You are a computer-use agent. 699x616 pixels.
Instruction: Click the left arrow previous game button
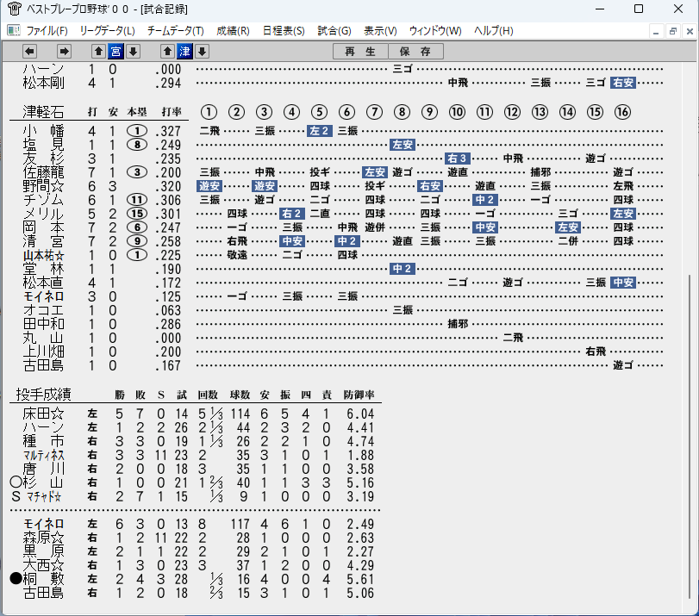pyautogui.click(x=30, y=52)
